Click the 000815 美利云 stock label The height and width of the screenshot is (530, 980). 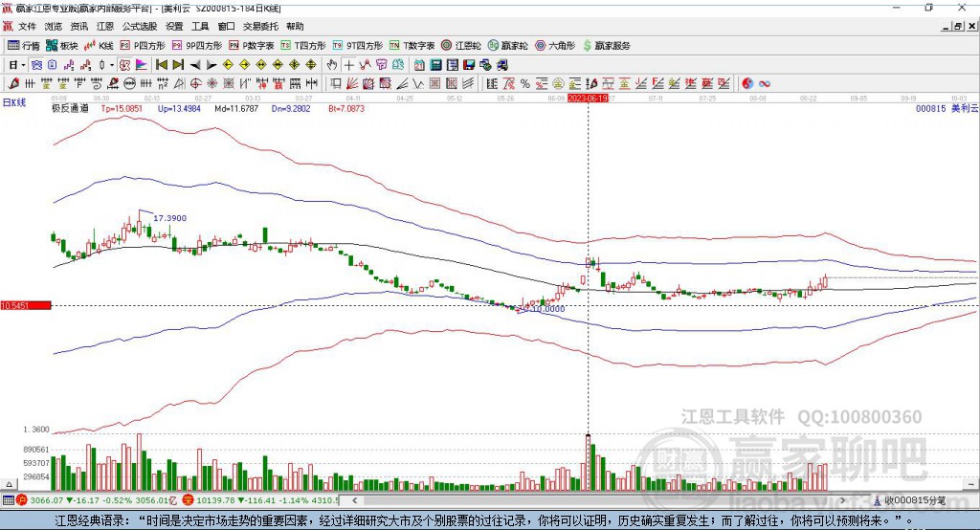947,109
